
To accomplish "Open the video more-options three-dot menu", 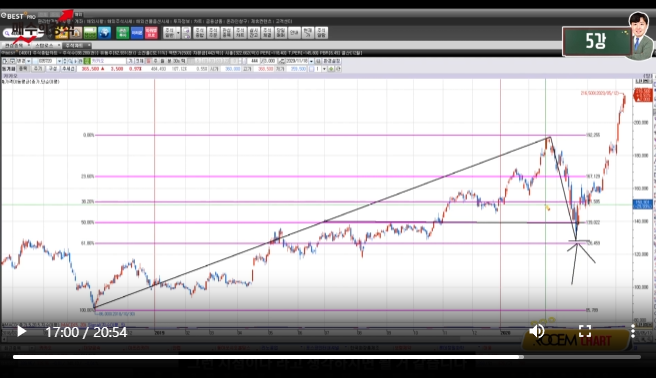I will [633, 331].
